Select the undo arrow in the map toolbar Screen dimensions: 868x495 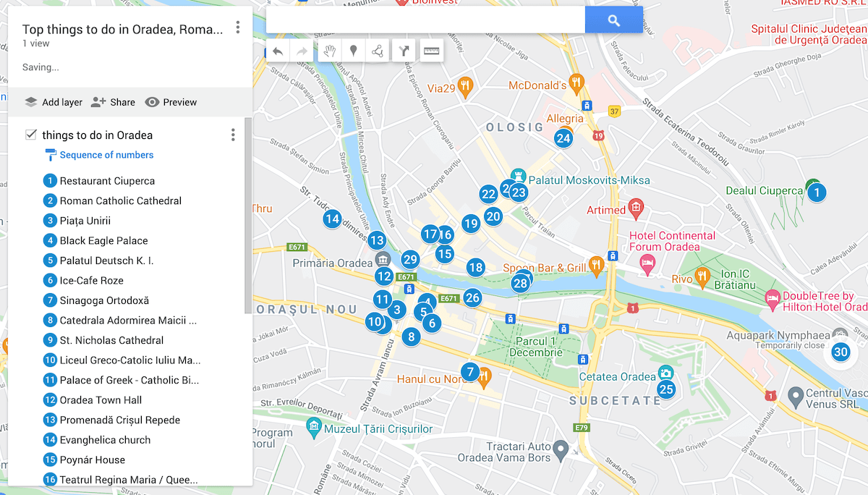(x=278, y=50)
